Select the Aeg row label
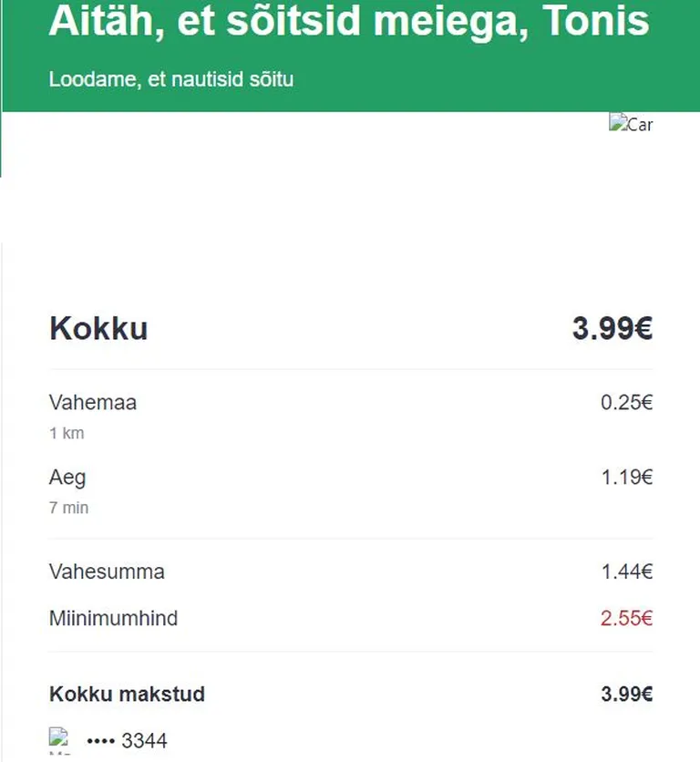Screen dimensions: 700x762 [x=67, y=479]
